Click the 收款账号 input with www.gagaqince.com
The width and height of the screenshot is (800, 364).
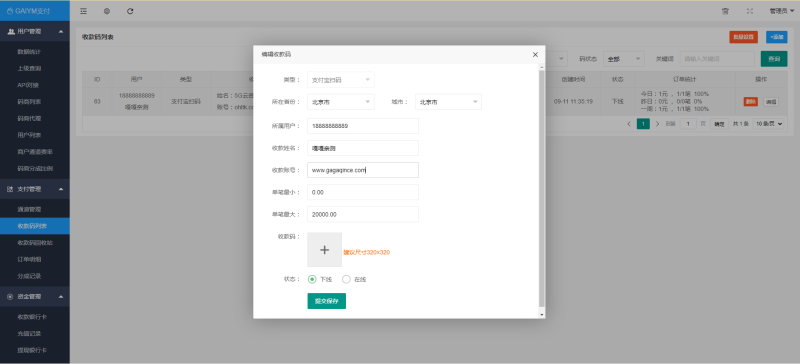[x=363, y=170]
